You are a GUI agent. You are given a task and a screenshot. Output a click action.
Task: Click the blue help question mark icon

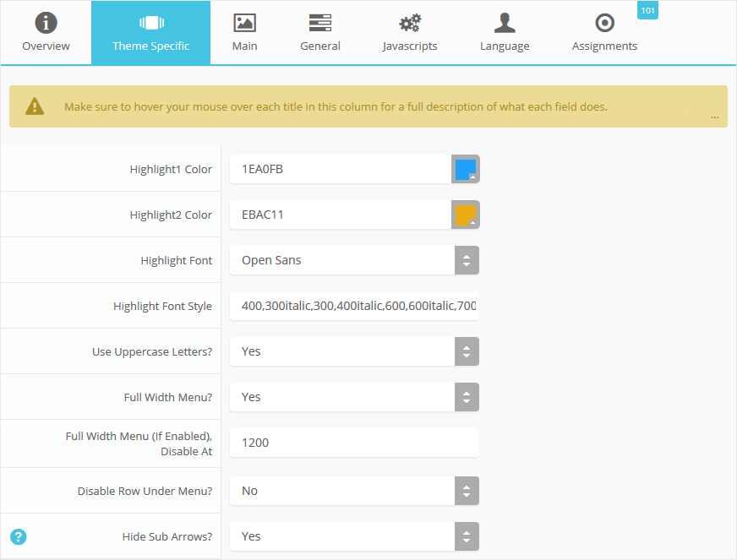pos(19,536)
